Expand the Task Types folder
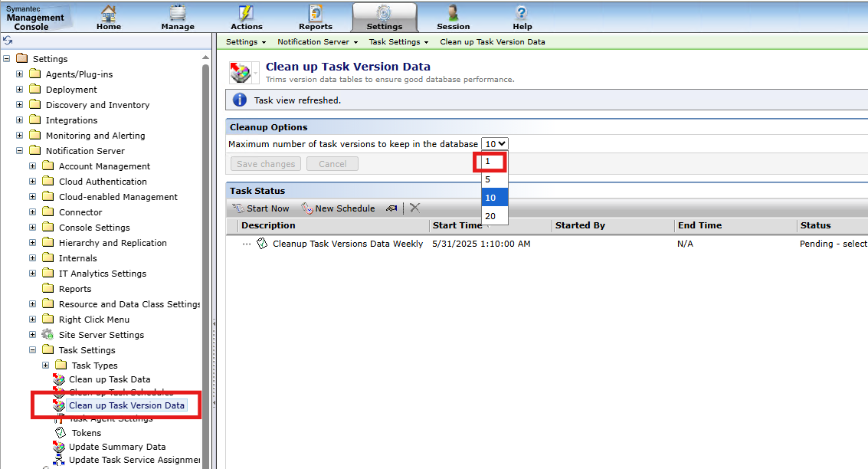868x469 pixels. tap(46, 365)
